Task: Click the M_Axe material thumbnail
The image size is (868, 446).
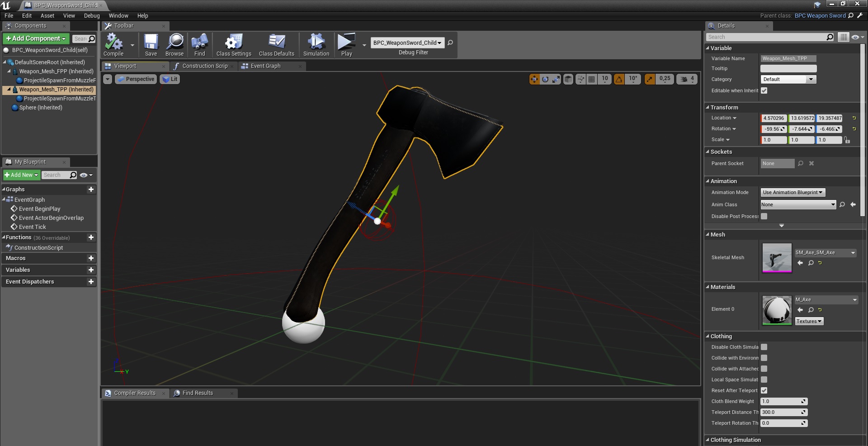Action: point(777,310)
